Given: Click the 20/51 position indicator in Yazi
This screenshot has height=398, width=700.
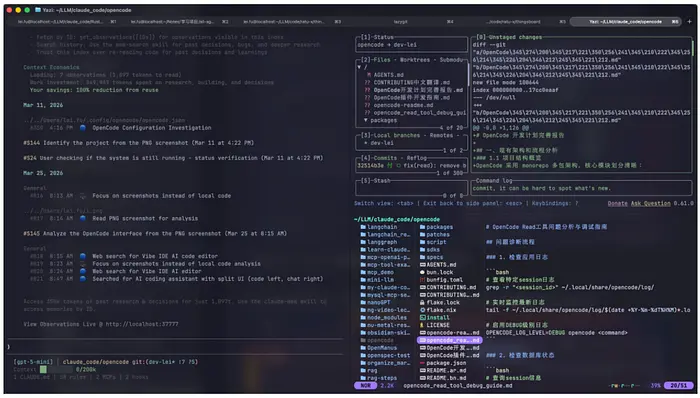Looking at the screenshot, I should coord(678,386).
